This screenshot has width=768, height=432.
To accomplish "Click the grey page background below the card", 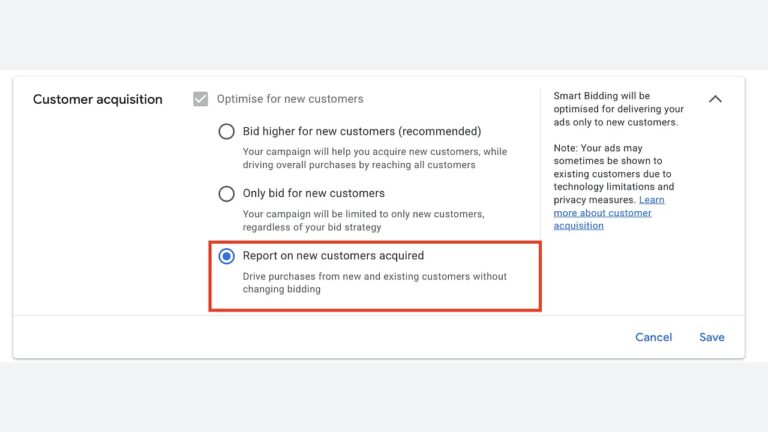I will (x=384, y=397).
